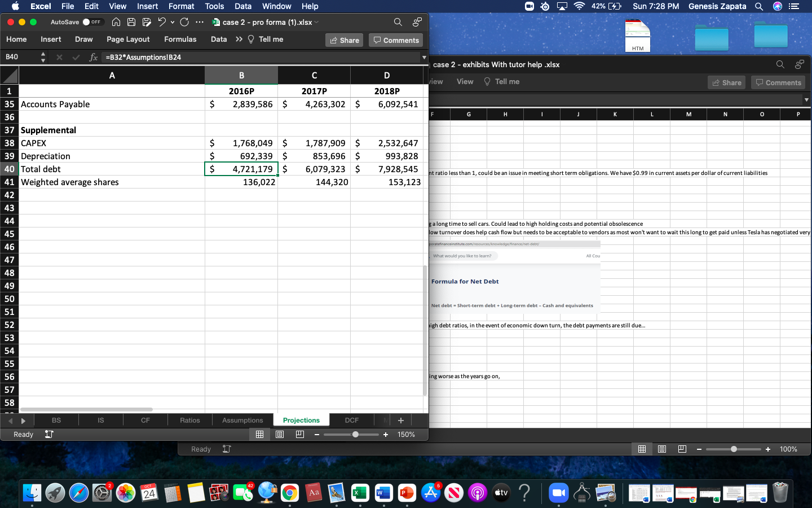Click the 150% zoom level in status bar

(x=406, y=435)
